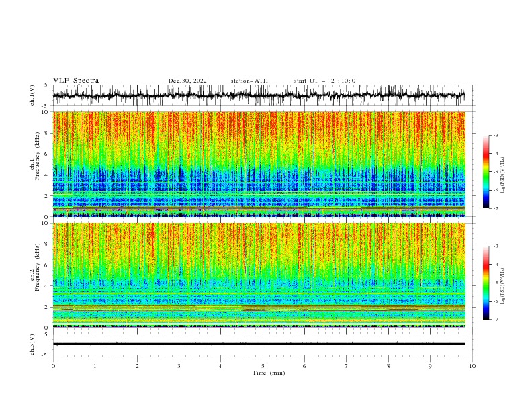This screenshot has height=411, width=532.
Task: Click the '4' kHz tick on ch.1 frequency axis
Action: tap(46, 175)
